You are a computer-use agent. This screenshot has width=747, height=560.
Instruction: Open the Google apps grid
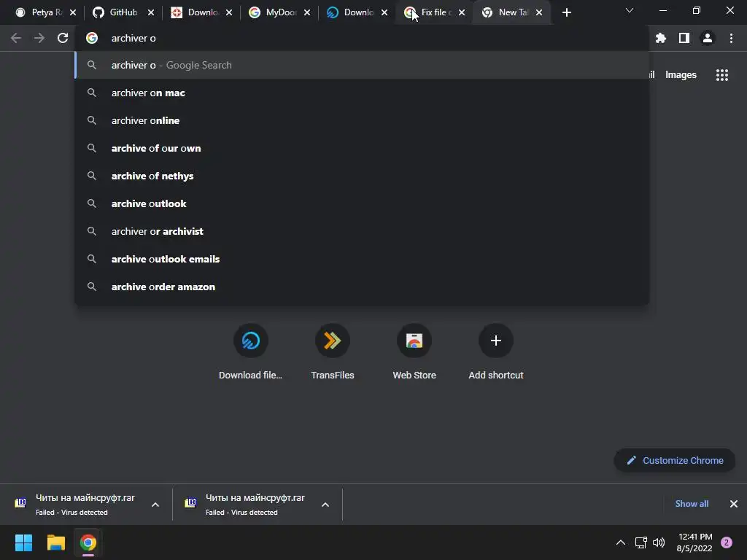tap(721, 75)
